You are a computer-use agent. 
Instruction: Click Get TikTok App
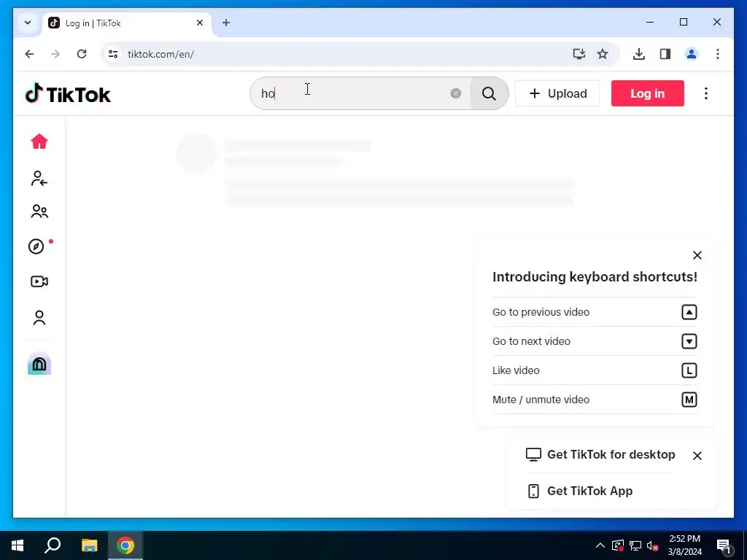click(x=580, y=491)
